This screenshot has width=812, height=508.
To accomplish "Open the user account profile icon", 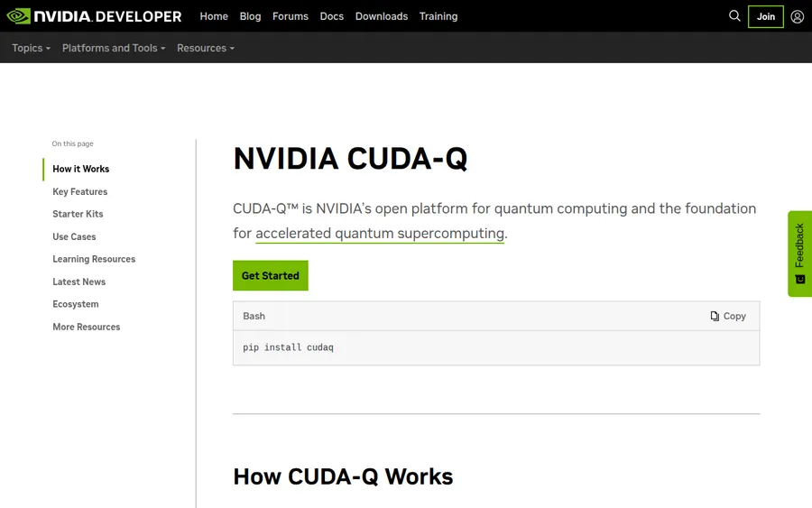I will click(797, 16).
